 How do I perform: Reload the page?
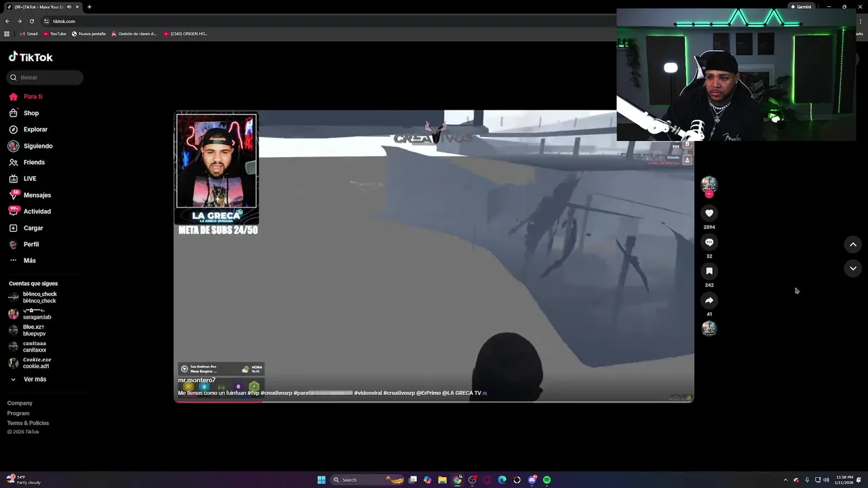tap(31, 21)
